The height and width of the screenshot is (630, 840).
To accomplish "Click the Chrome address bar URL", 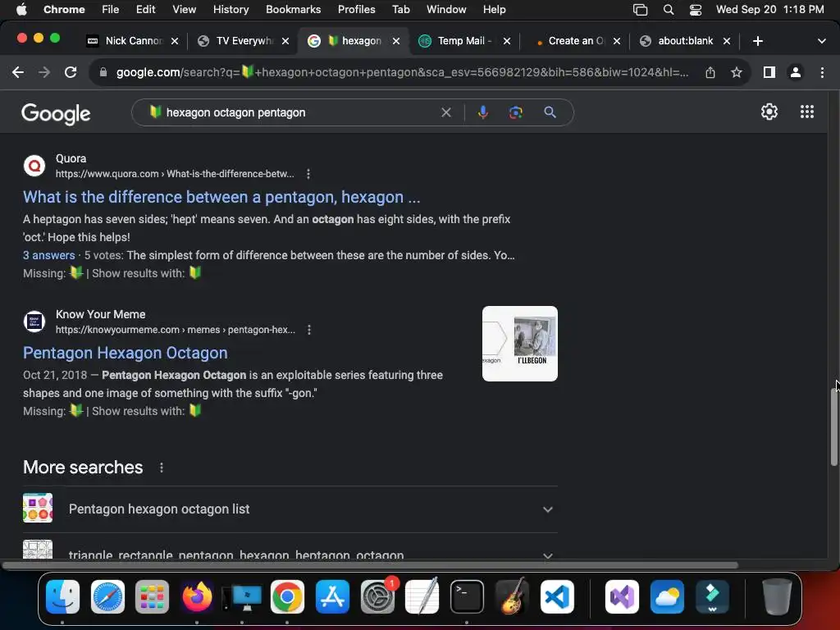I will [402, 72].
